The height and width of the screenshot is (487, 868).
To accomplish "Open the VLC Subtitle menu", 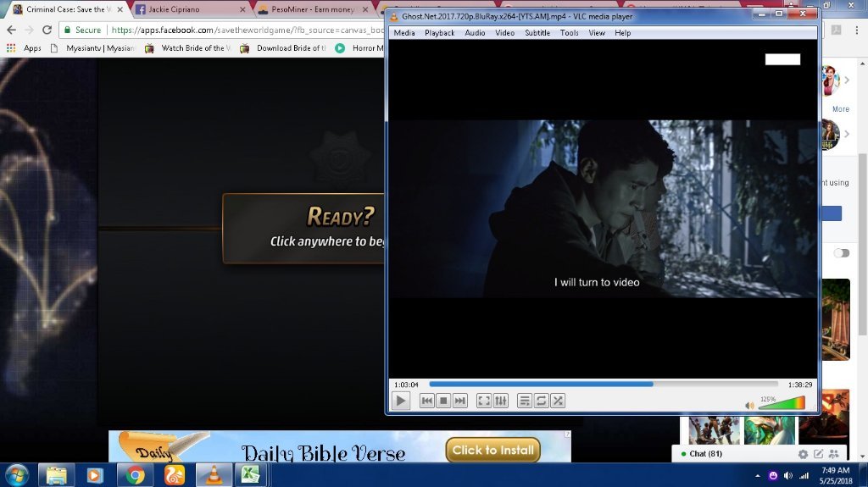I will [537, 33].
